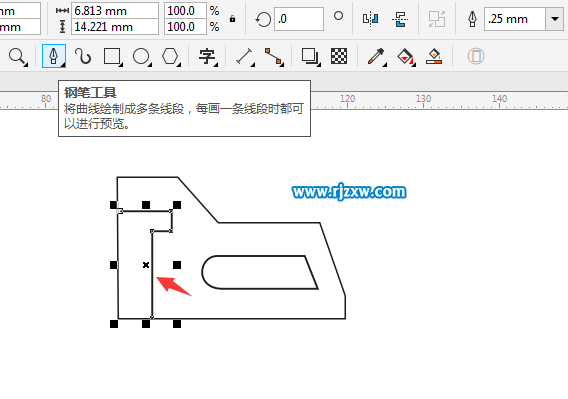Click the greyed-out toolbar icon at right

click(476, 56)
